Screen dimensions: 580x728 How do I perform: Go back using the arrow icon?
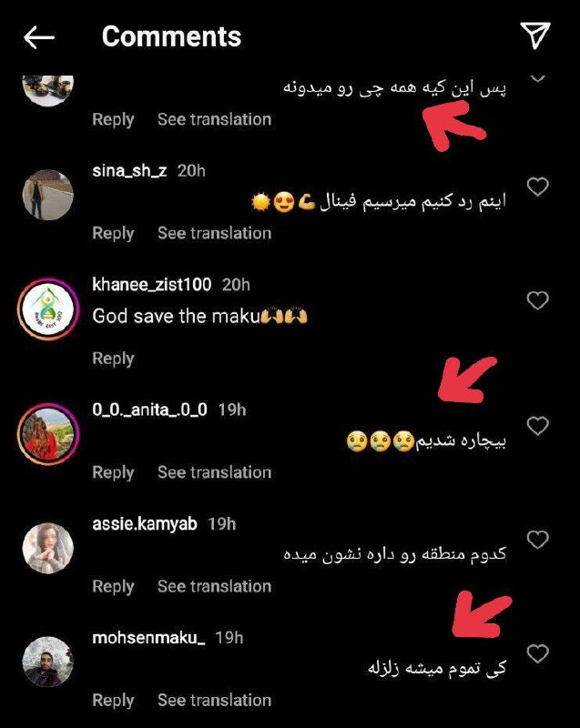tap(39, 37)
